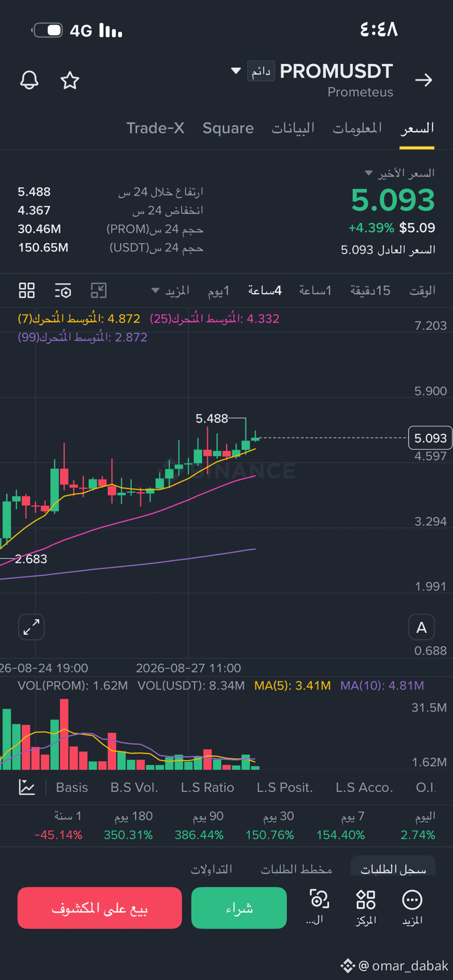
Task: Open the Square tab
Action: tap(228, 128)
